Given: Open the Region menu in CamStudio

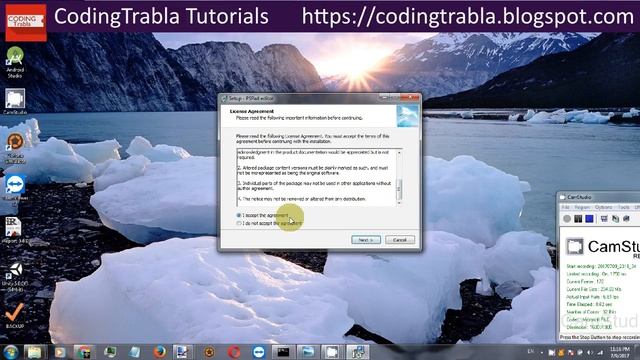Looking at the screenshot, I should 582,207.
